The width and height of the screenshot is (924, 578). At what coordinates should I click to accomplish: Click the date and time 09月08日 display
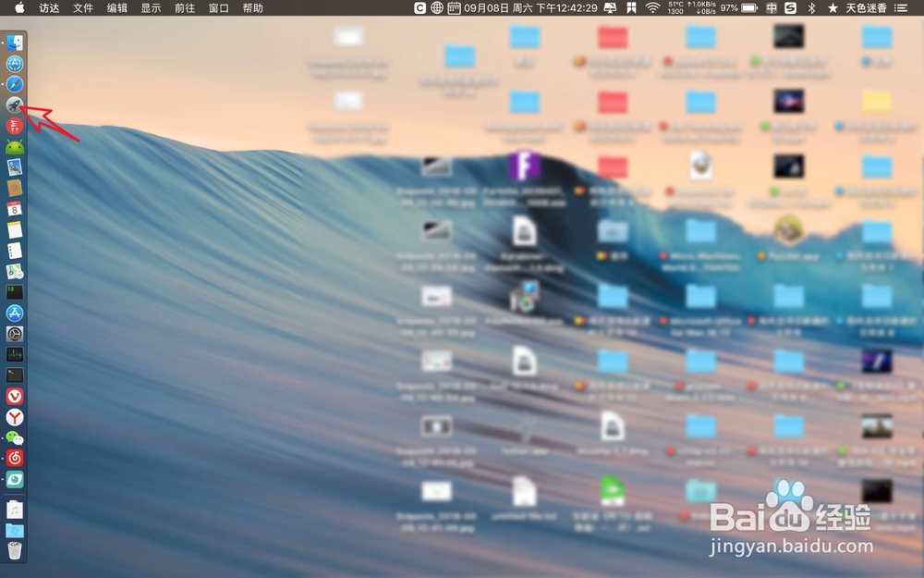[x=530, y=7]
